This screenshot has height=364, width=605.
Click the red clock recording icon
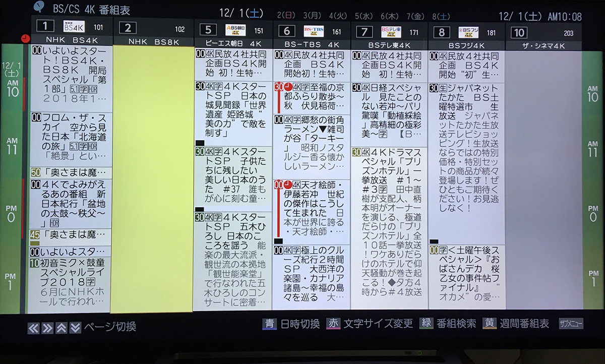[x=26, y=39]
